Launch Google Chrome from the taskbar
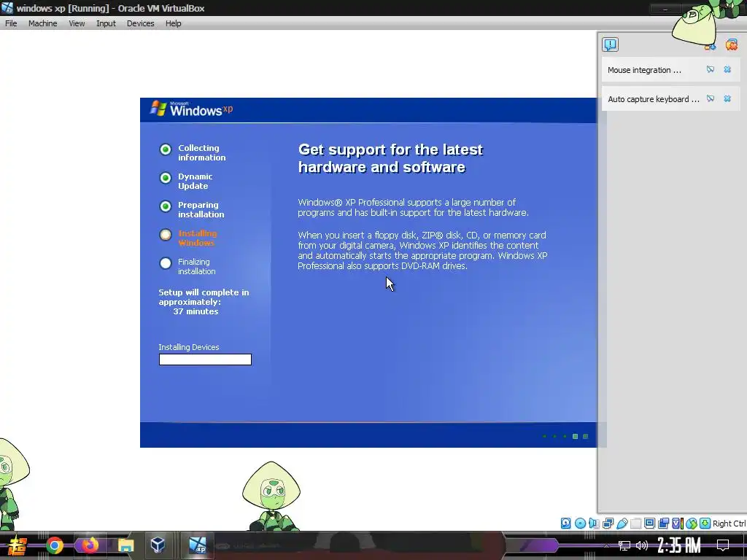Screen dimensions: 747x560 pyautogui.click(x=55, y=545)
